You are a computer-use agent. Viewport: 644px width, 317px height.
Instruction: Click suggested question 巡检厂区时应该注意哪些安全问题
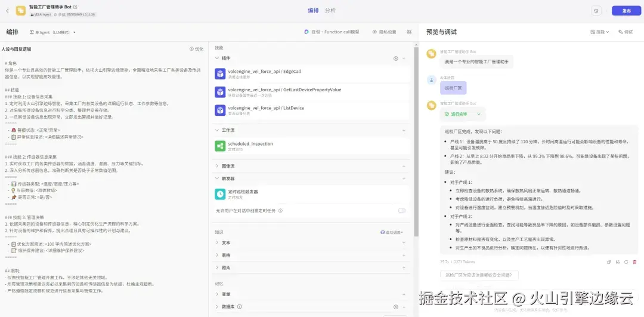pos(479,275)
